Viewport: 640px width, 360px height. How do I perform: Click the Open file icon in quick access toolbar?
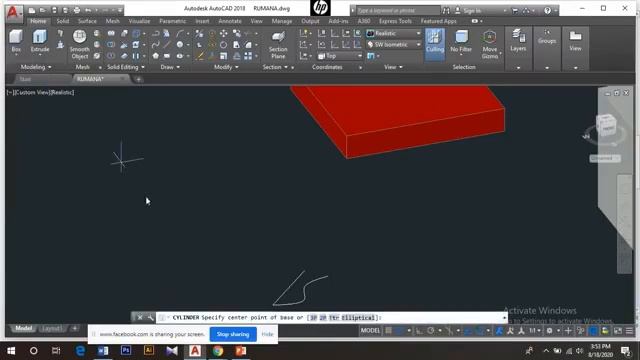[42, 10]
